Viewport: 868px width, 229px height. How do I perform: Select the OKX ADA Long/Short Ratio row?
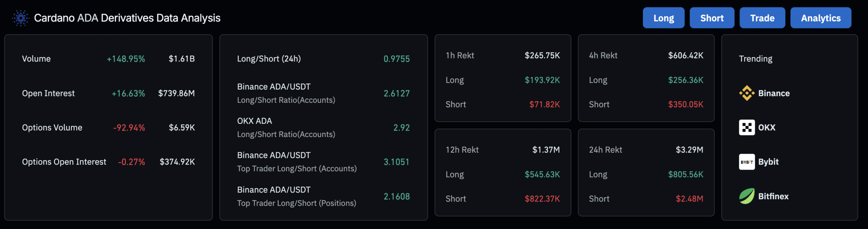pyautogui.click(x=286, y=128)
